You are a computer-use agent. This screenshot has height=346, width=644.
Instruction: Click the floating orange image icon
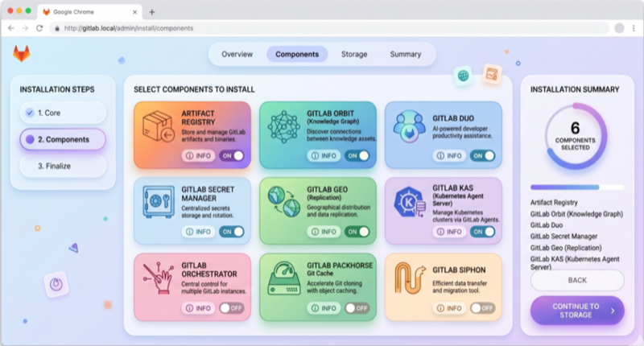click(492, 74)
